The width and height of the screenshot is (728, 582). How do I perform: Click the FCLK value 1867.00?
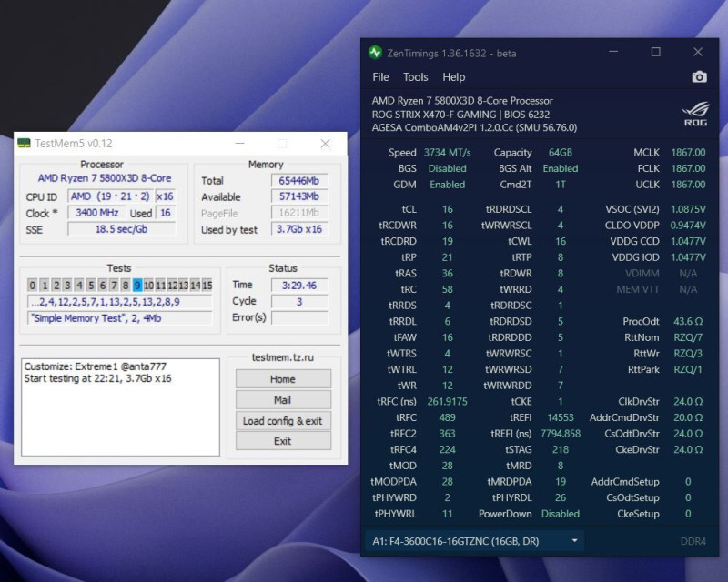click(x=688, y=168)
